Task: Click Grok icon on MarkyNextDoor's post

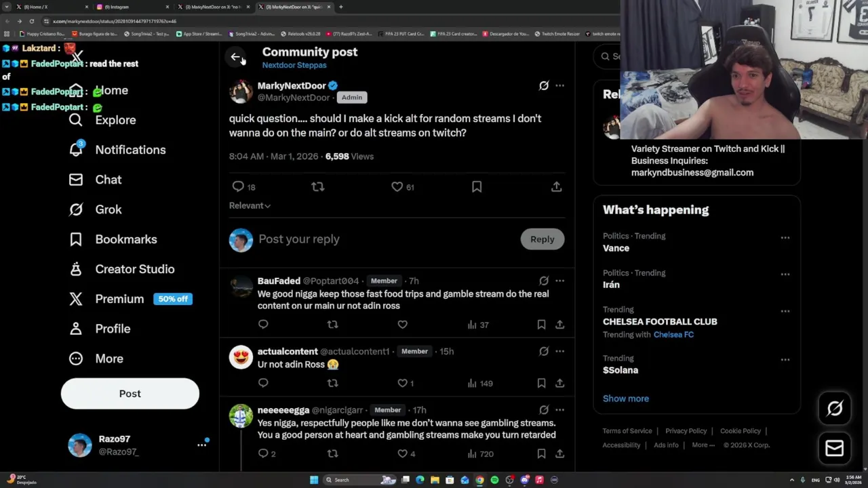Action: (x=544, y=85)
